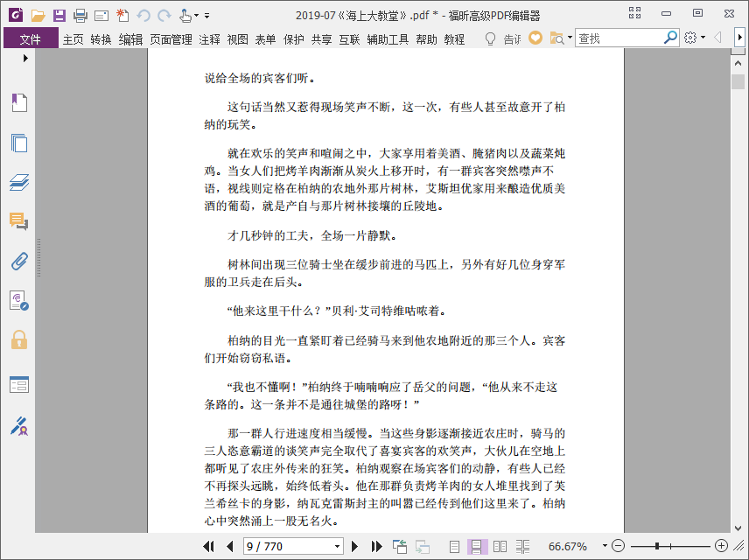
Task: Adjust the zoom slider handle
Action: [657, 546]
